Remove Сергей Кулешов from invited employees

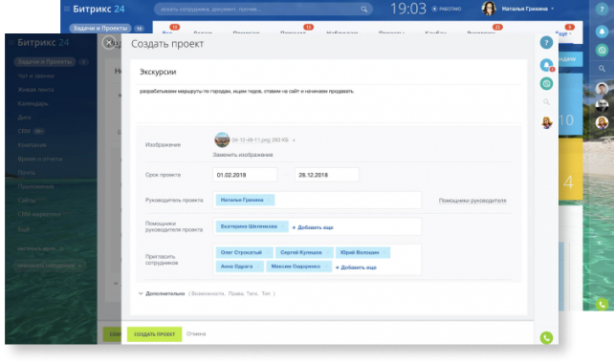click(328, 252)
